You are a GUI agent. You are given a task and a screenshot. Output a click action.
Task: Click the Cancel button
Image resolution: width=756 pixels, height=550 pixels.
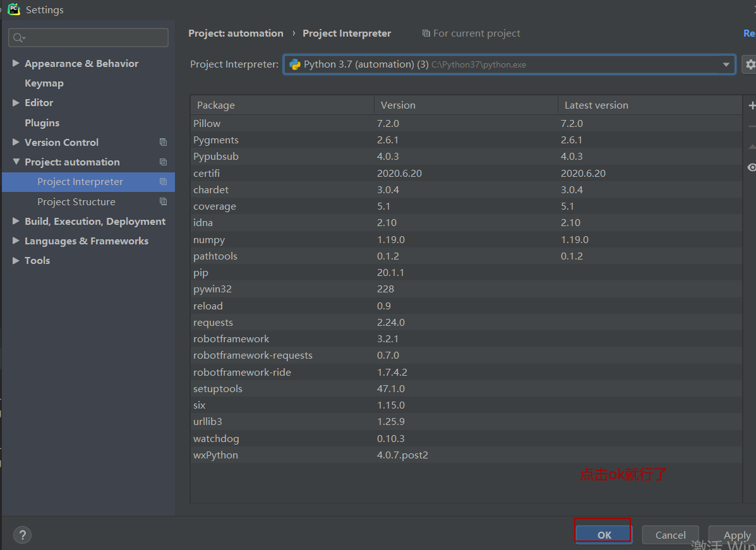click(670, 534)
